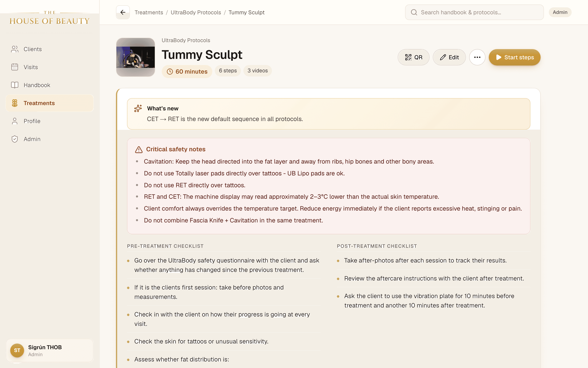Viewport: 588px width, 368px height.
Task: Edit the Tummy Sculpt protocol
Action: click(x=449, y=57)
